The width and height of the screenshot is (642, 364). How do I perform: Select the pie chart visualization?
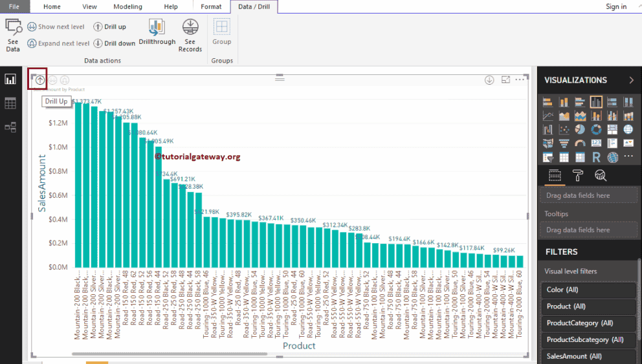(x=580, y=130)
